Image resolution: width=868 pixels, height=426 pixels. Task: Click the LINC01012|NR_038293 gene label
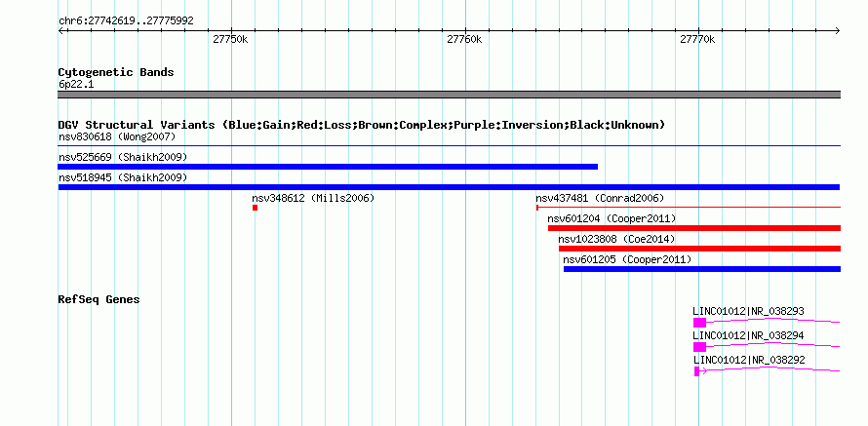tap(748, 312)
